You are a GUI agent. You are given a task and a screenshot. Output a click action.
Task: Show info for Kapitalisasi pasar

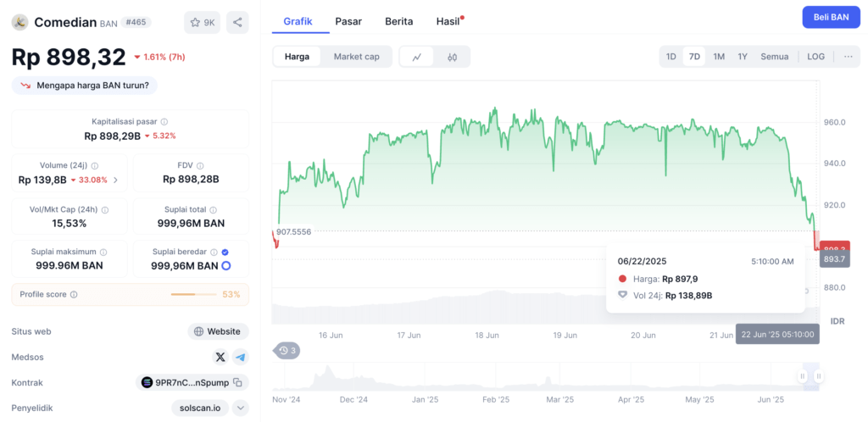click(x=164, y=122)
